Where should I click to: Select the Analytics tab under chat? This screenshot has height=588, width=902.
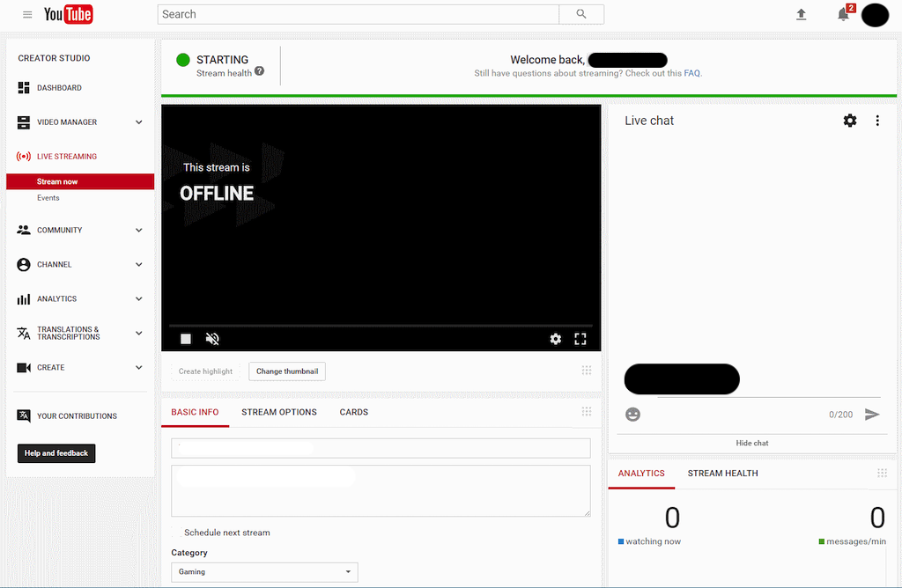[641, 474]
